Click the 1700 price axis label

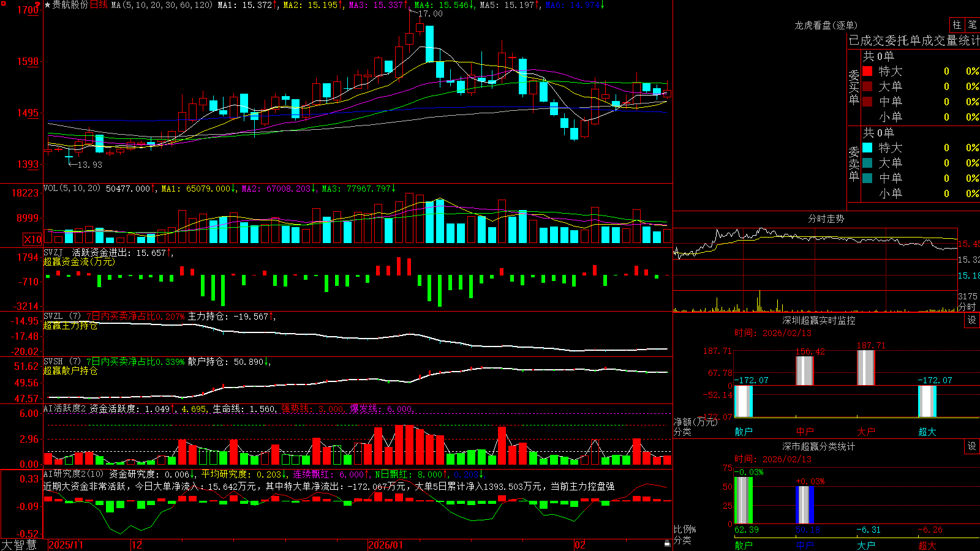pos(28,10)
